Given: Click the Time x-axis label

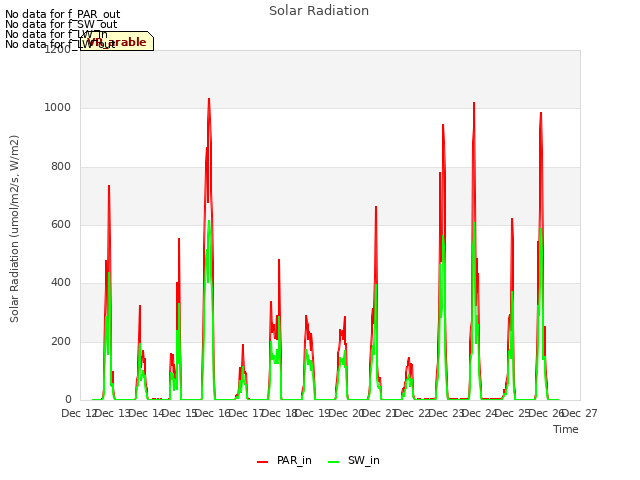Looking at the screenshot, I should (566, 429).
